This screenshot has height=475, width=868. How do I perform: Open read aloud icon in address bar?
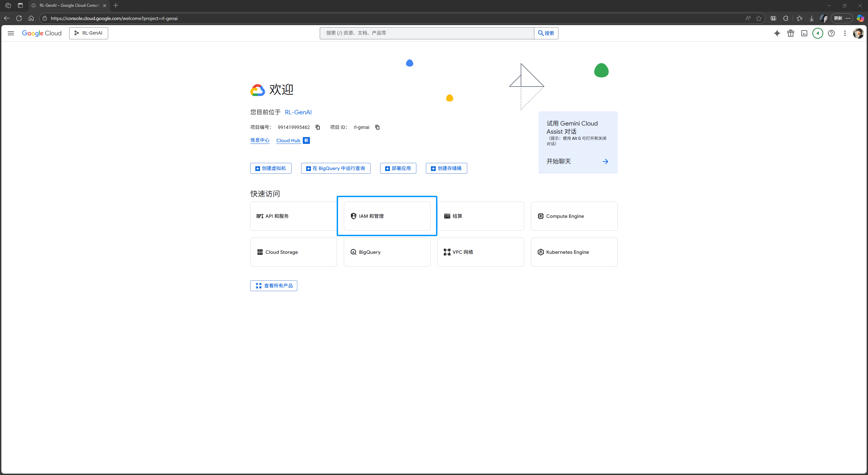coord(748,18)
